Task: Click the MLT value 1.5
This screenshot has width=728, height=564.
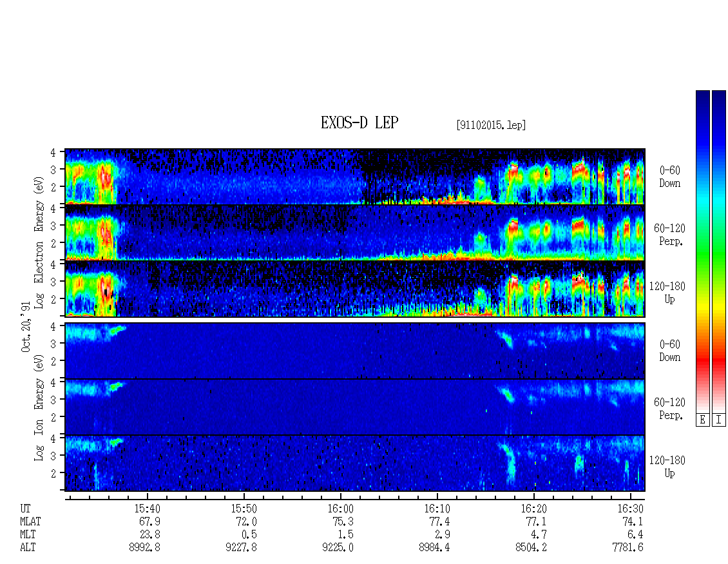Action: 346,535
